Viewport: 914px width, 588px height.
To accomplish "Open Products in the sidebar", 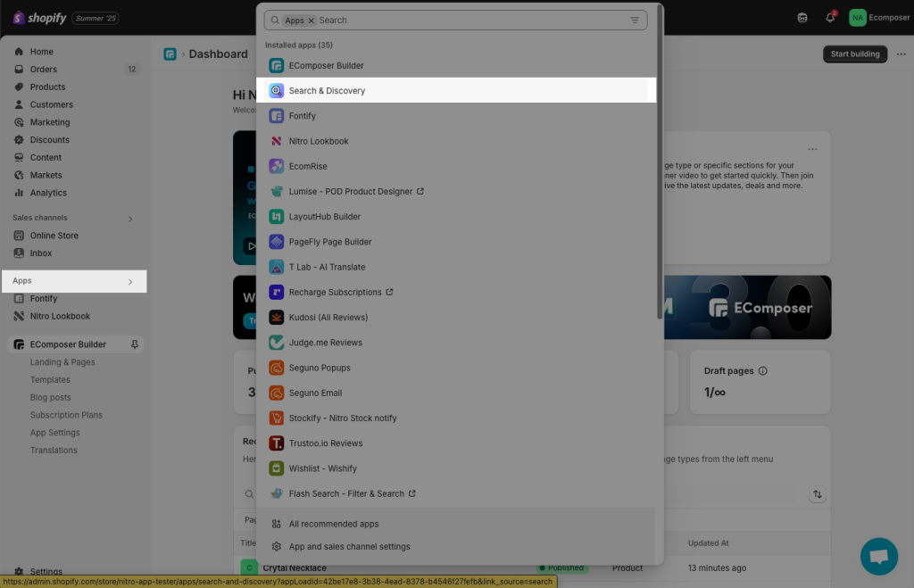I will (48, 87).
